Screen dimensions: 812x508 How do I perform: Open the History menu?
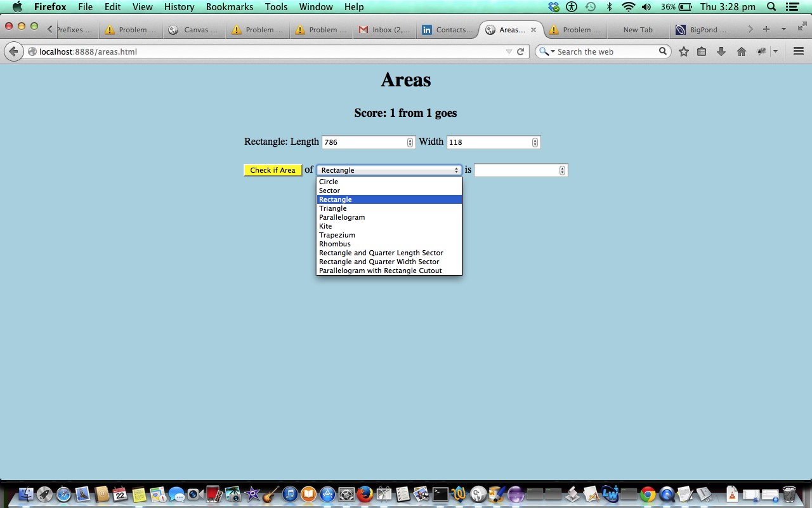point(179,7)
